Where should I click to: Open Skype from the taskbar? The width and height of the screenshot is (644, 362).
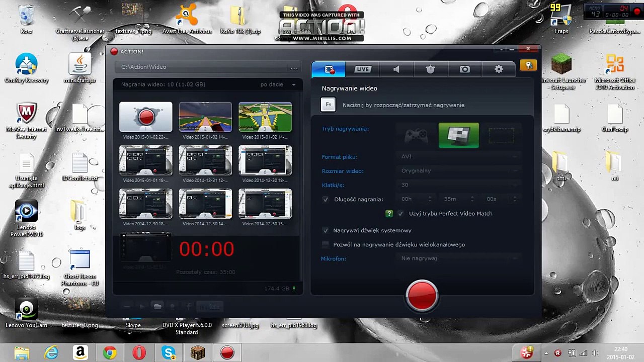(x=169, y=353)
